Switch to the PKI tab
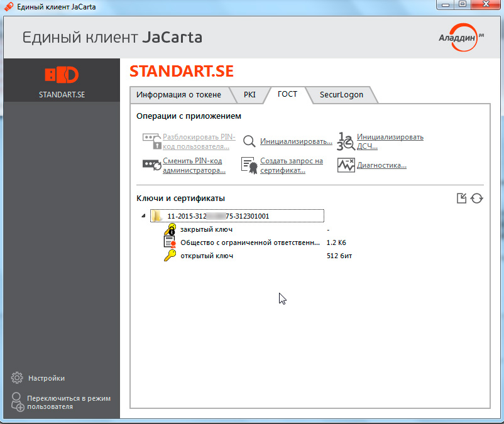 point(249,95)
